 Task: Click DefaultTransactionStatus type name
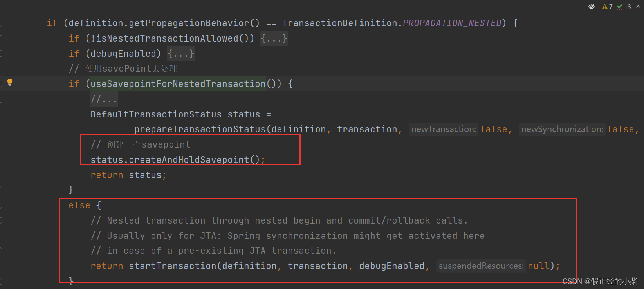click(156, 114)
